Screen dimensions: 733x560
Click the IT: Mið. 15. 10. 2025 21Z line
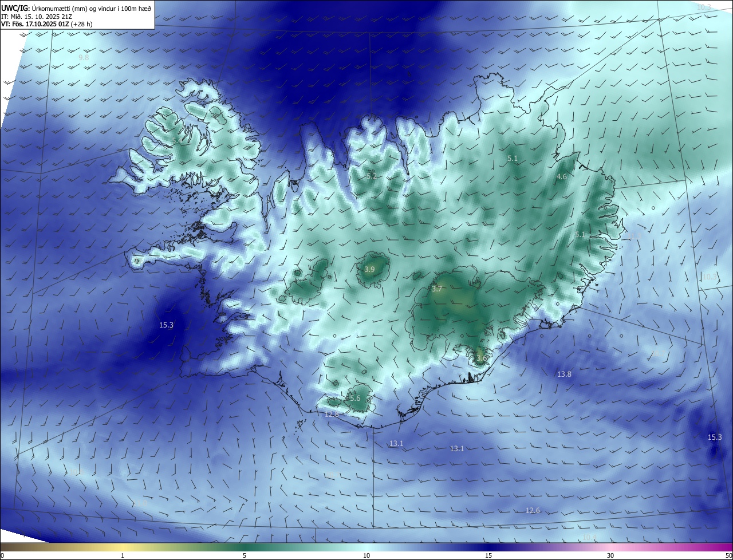tap(37, 16)
